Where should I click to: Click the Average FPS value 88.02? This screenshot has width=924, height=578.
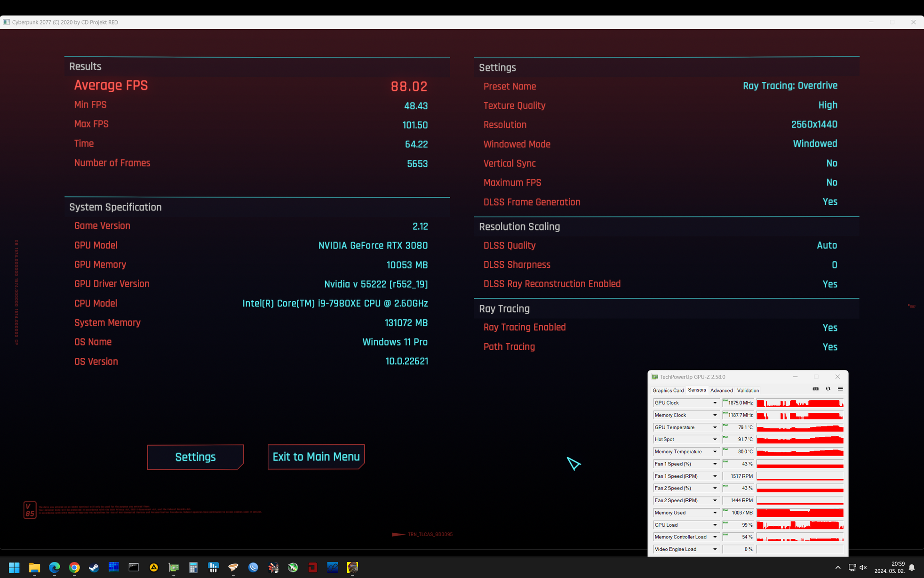point(409,87)
